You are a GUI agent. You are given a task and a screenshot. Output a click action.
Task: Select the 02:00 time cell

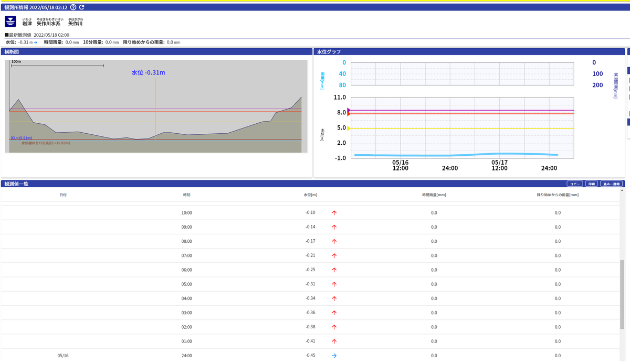pos(187,327)
